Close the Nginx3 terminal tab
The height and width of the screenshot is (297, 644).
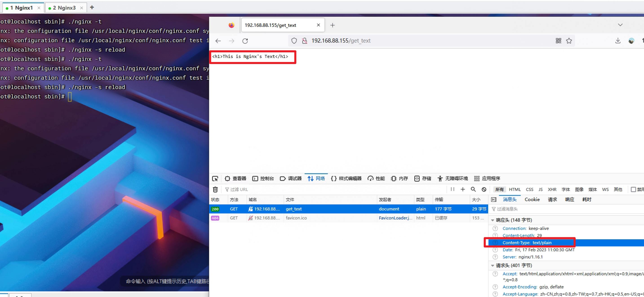(82, 8)
